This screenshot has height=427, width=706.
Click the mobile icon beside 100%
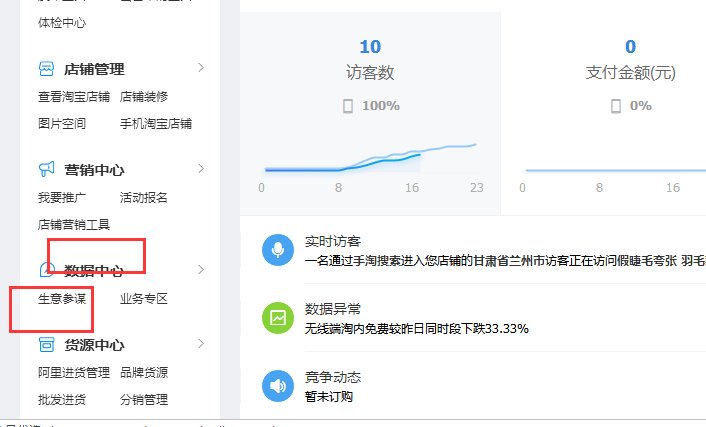click(x=348, y=106)
